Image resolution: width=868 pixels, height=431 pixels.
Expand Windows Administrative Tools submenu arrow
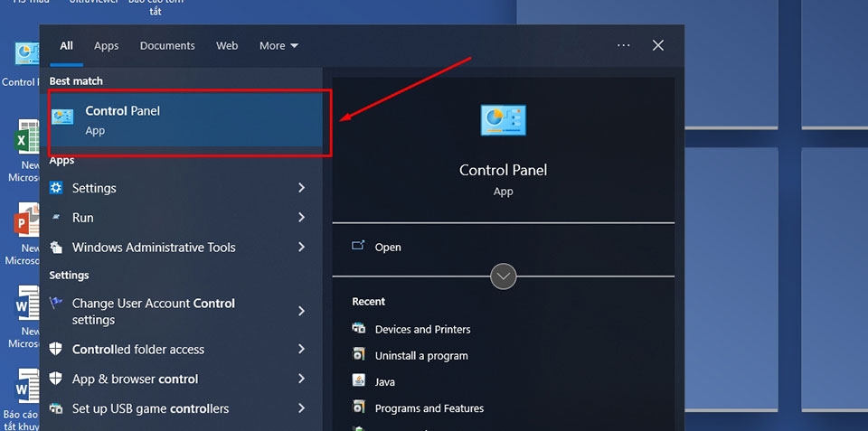pyautogui.click(x=302, y=248)
